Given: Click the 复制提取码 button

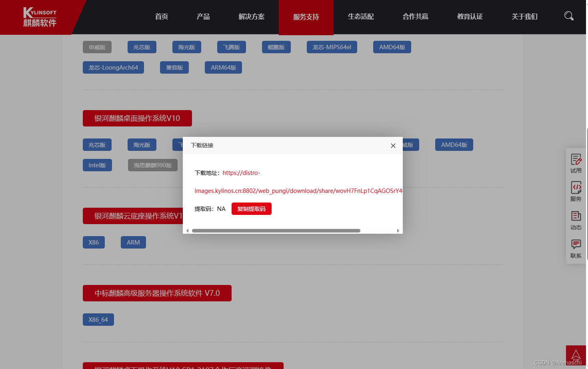Looking at the screenshot, I should 252,209.
